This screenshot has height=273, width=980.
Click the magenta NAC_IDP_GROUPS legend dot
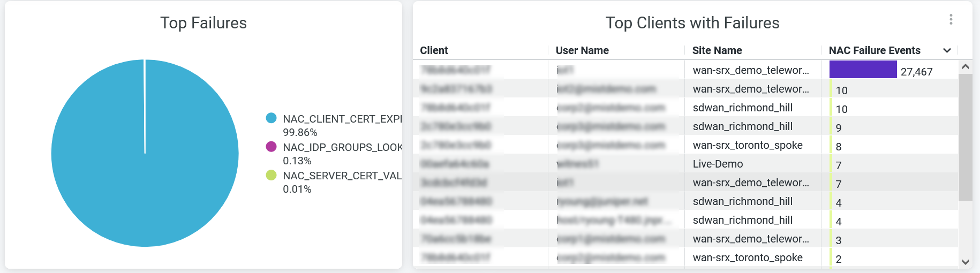point(272,147)
